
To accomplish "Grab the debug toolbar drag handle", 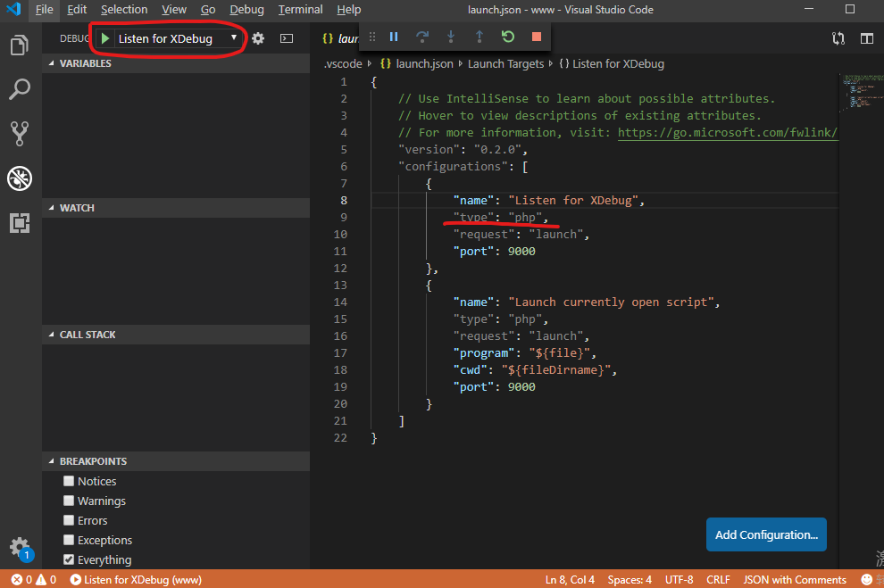I will point(372,37).
